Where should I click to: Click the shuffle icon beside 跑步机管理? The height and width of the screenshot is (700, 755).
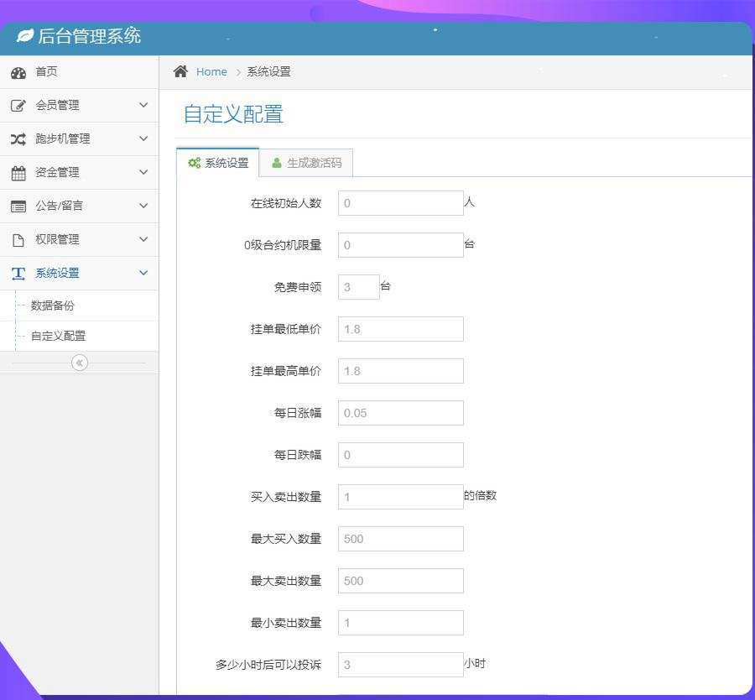tap(18, 139)
